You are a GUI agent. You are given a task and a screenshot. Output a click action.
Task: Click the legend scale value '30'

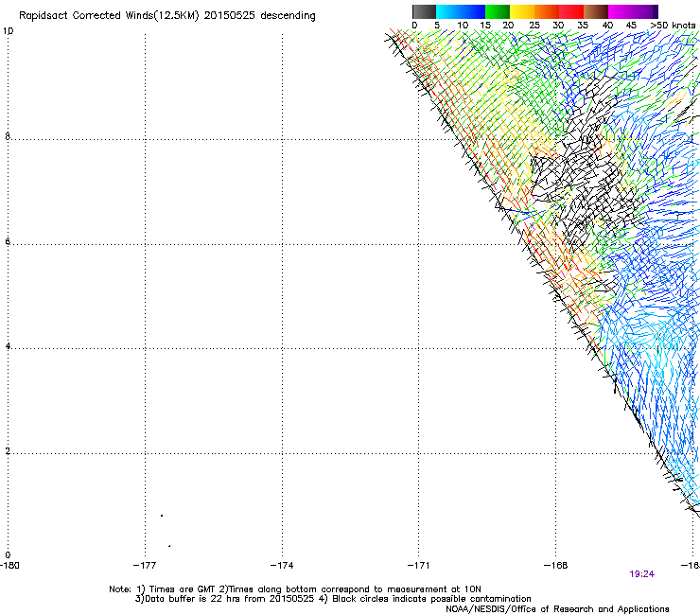(x=558, y=26)
